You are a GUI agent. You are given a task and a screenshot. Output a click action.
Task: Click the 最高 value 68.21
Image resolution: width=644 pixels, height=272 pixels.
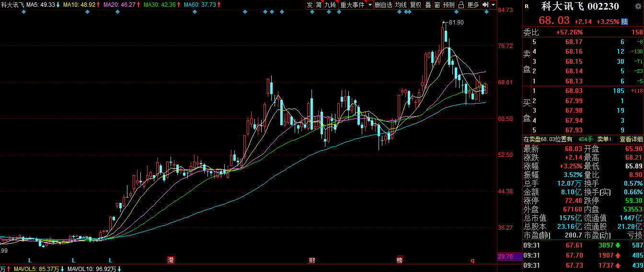[633, 157]
